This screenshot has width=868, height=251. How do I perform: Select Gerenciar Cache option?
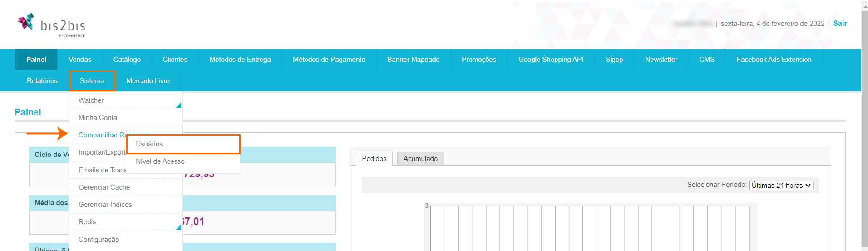point(104,187)
